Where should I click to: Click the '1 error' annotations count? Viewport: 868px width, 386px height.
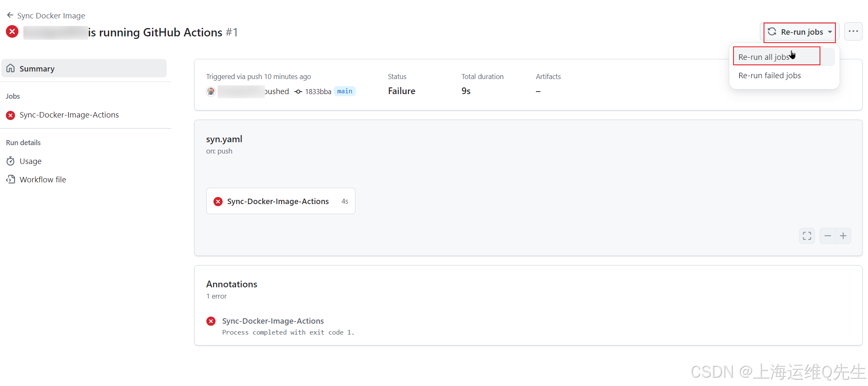pyautogui.click(x=216, y=296)
